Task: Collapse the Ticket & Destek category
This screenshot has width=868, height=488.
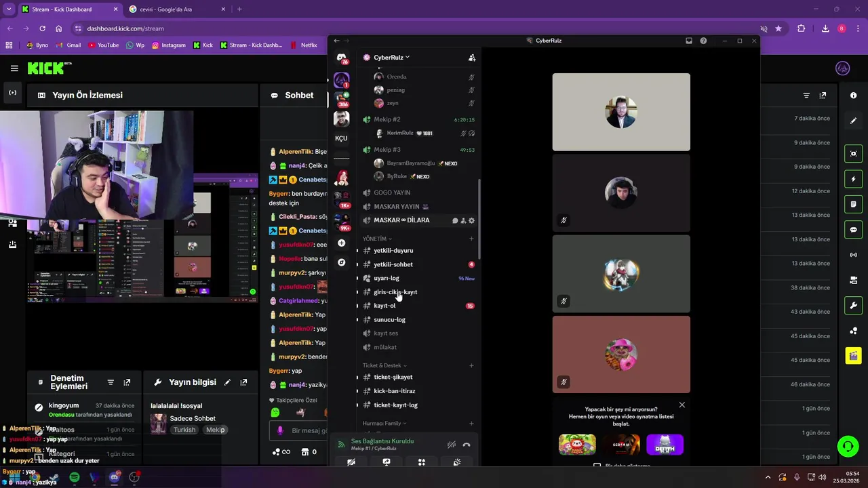Action: point(384,365)
